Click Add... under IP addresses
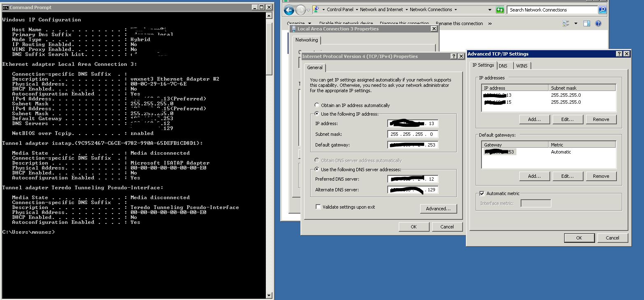 pos(534,119)
